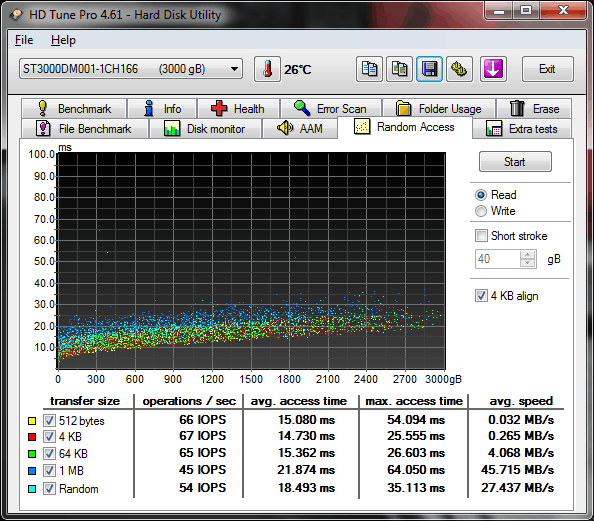The height and width of the screenshot is (521, 594).
Task: Enable the Short stroke checkbox
Action: coord(481,236)
